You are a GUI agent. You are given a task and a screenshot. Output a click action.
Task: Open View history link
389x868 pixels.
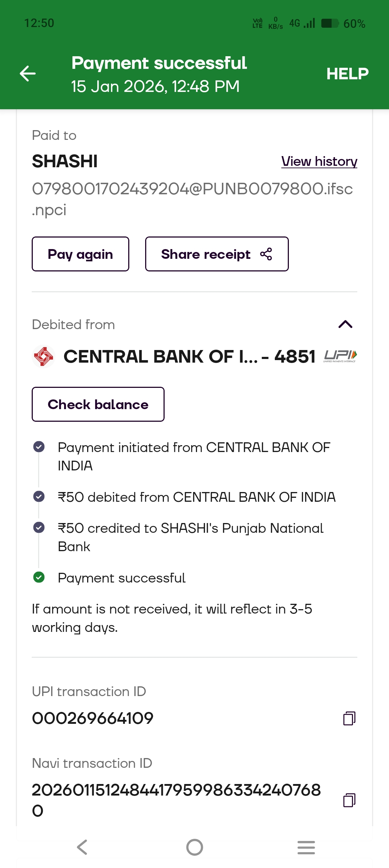[x=319, y=161]
